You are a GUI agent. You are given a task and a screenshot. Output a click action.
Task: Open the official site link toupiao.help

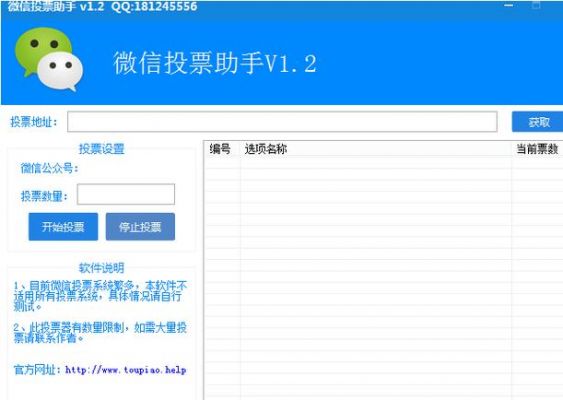coord(126,370)
